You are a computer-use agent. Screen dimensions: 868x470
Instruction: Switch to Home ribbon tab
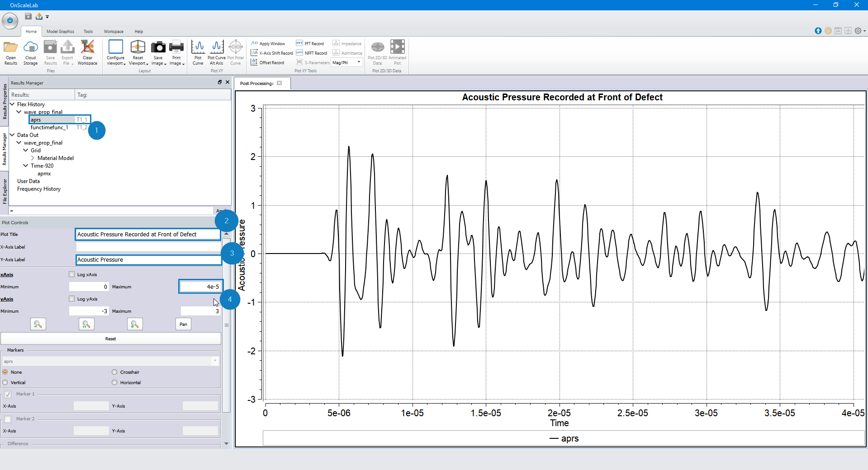(31, 31)
